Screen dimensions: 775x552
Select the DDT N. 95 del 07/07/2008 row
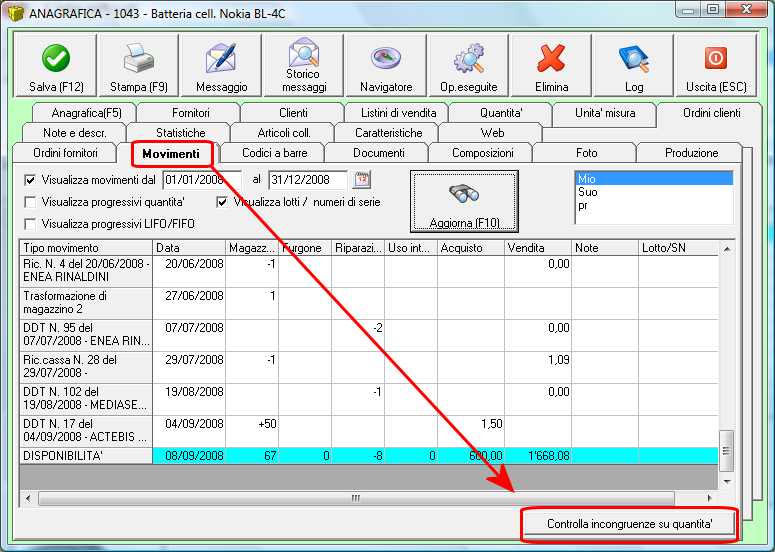(x=369, y=335)
